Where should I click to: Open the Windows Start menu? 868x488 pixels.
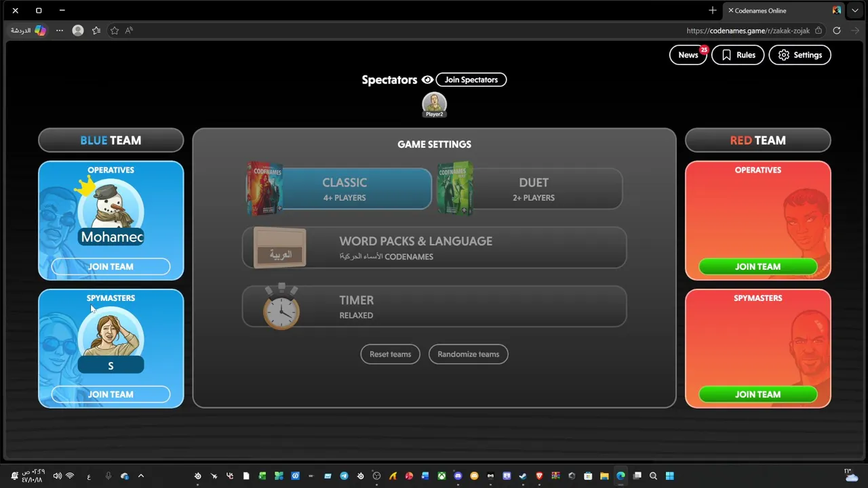pos(669,476)
